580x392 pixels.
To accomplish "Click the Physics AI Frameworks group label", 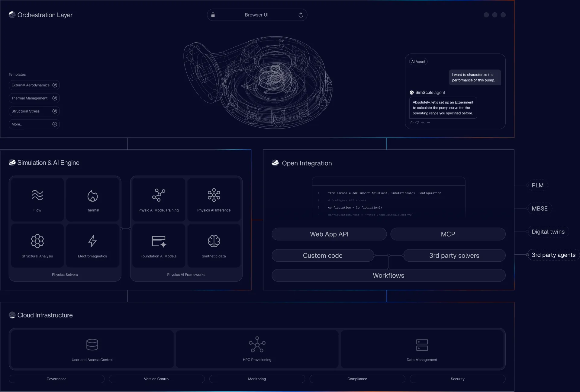I will click(x=186, y=275).
